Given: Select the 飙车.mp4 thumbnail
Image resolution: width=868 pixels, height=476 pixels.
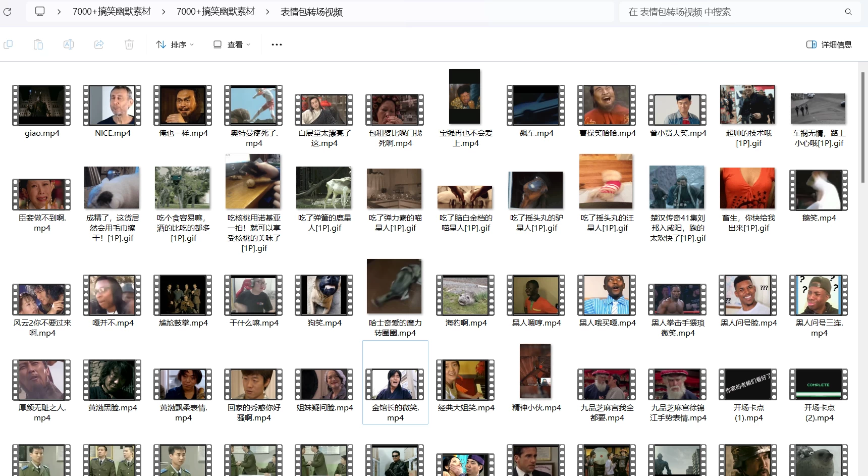Looking at the screenshot, I should (x=536, y=105).
